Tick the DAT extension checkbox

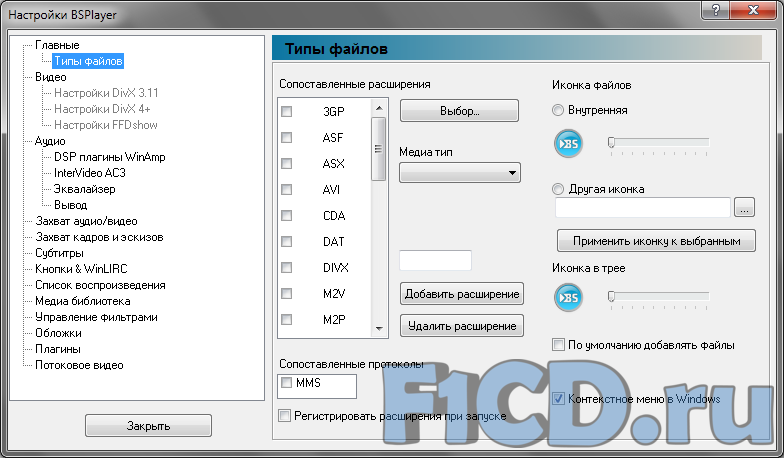[x=286, y=242]
